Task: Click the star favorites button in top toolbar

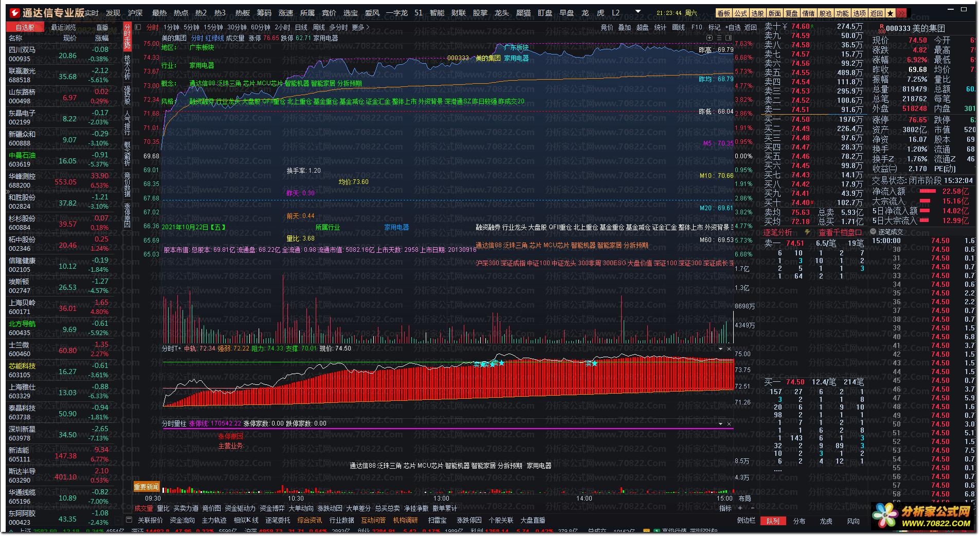Action: [890, 13]
